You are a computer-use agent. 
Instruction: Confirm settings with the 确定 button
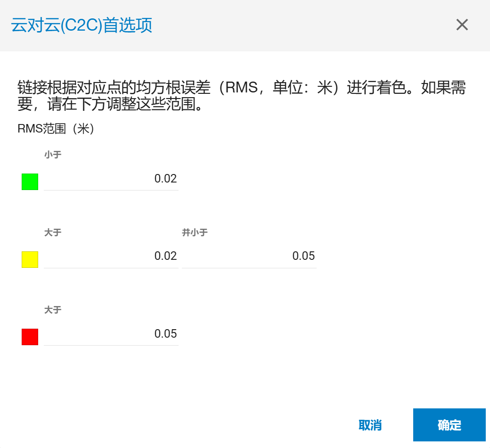449,425
